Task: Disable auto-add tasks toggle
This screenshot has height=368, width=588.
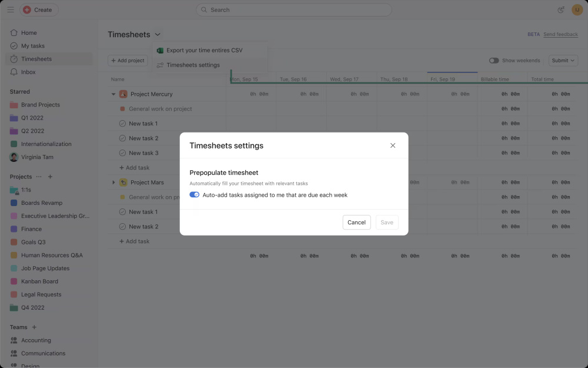Action: pyautogui.click(x=195, y=195)
